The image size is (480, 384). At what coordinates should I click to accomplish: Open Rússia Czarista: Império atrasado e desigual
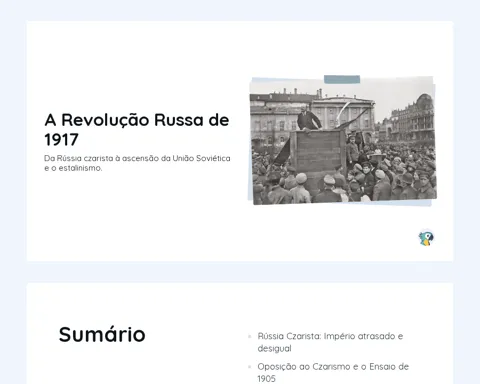pos(330,342)
